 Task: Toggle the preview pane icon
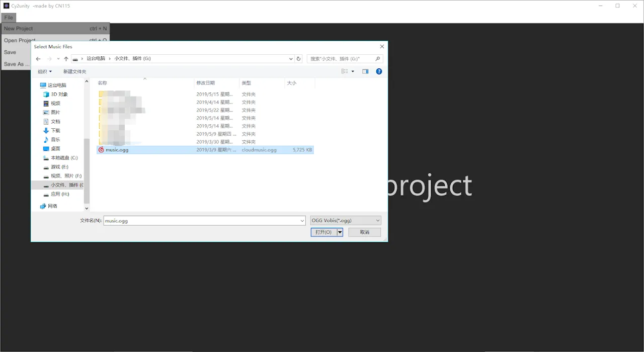365,71
